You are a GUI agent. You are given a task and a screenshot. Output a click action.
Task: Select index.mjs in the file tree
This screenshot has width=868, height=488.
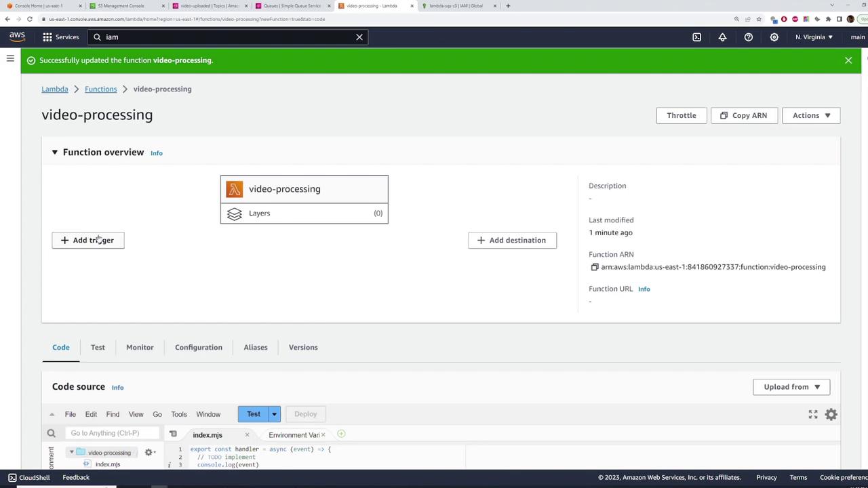click(108, 464)
